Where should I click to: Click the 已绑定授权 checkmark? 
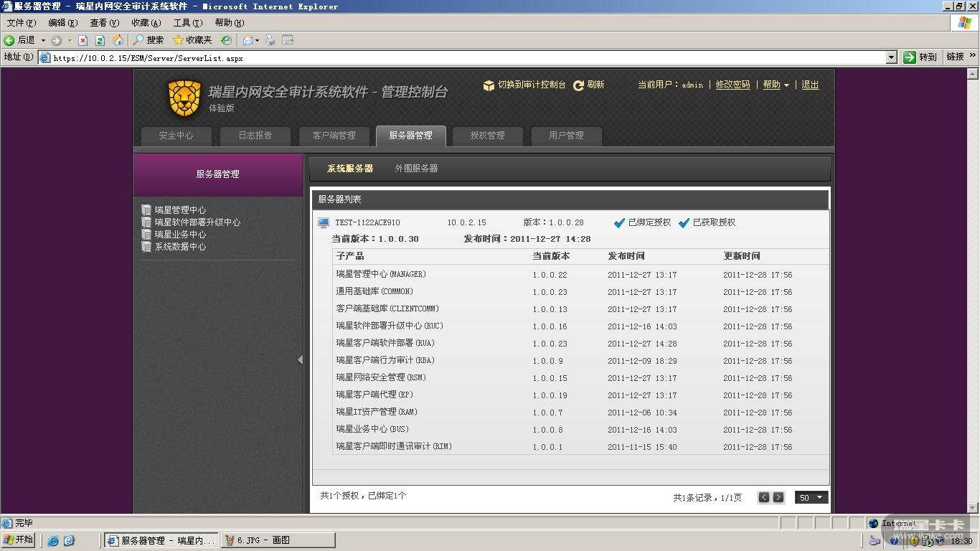(x=620, y=223)
